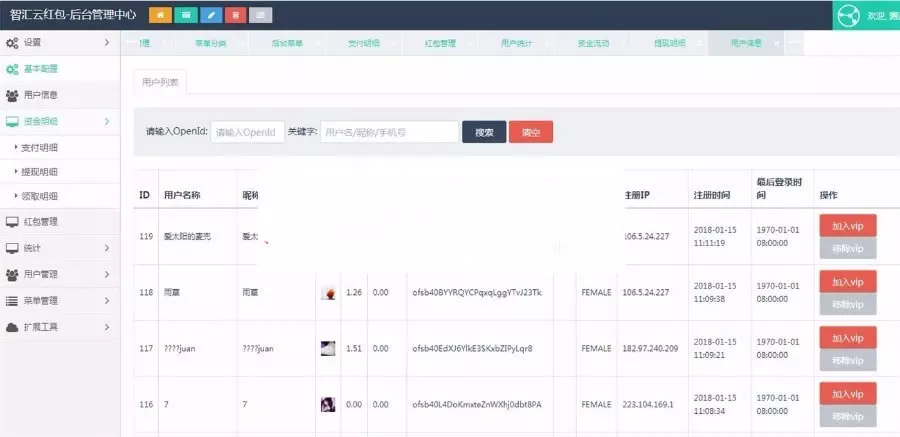The width and height of the screenshot is (900, 437).
Task: Click avatar thumbnail of user ????juan
Action: (x=328, y=348)
